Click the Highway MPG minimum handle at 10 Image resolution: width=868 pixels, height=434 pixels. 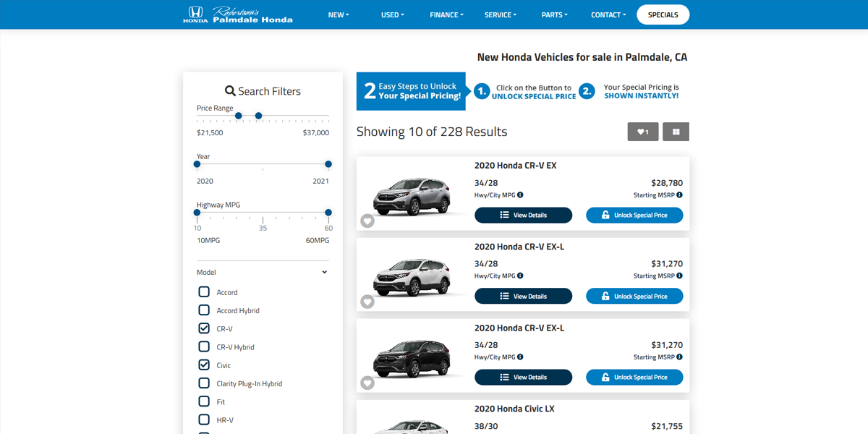(x=197, y=213)
